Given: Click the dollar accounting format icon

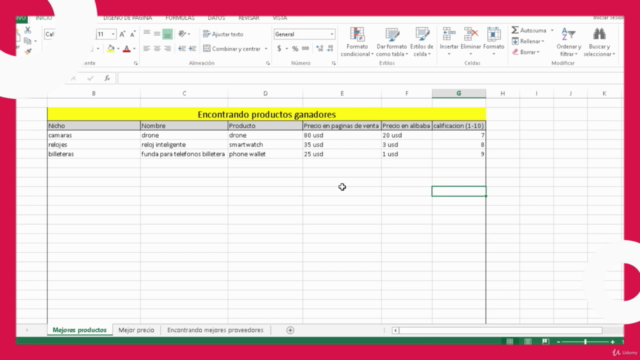Looking at the screenshot, I should point(279,49).
